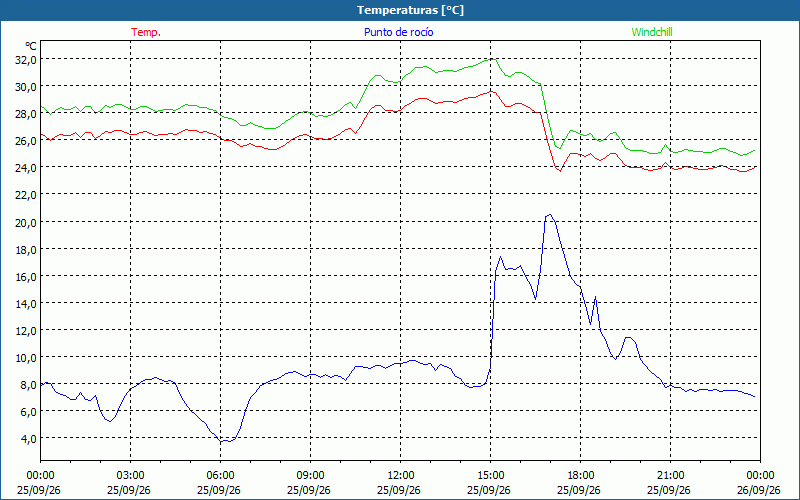Click the 24,0 y-axis value
800x500 pixels.
point(27,168)
